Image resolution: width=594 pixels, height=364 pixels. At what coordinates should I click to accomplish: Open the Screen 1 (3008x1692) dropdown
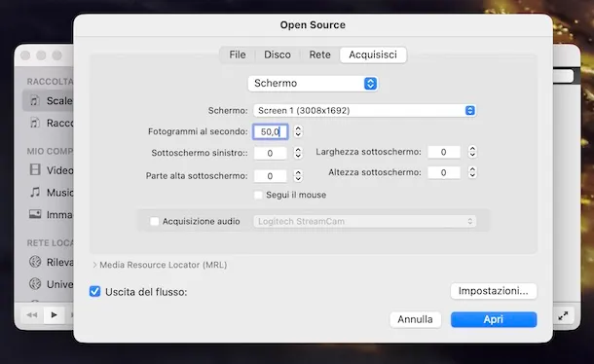coord(364,111)
